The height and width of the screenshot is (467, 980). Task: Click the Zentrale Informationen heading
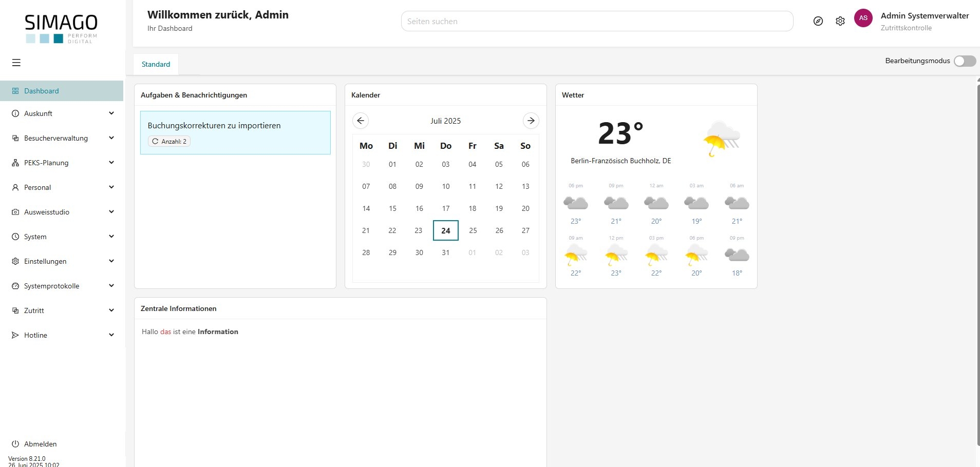point(178,308)
